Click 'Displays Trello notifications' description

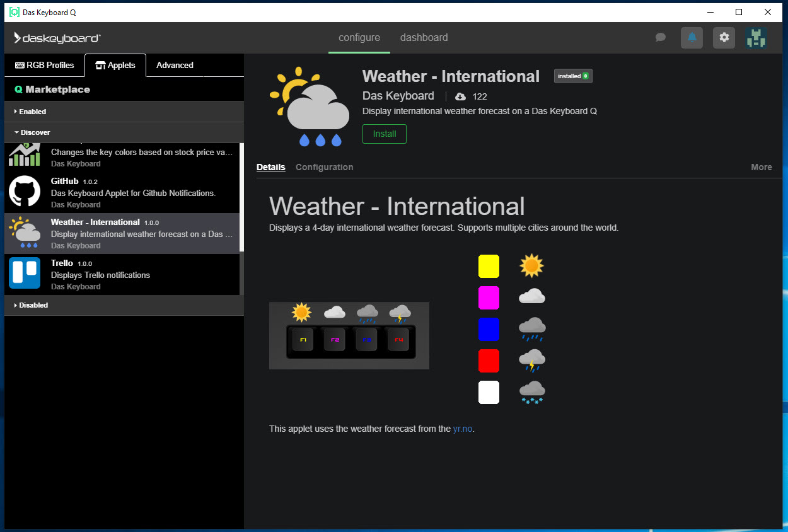tap(100, 275)
